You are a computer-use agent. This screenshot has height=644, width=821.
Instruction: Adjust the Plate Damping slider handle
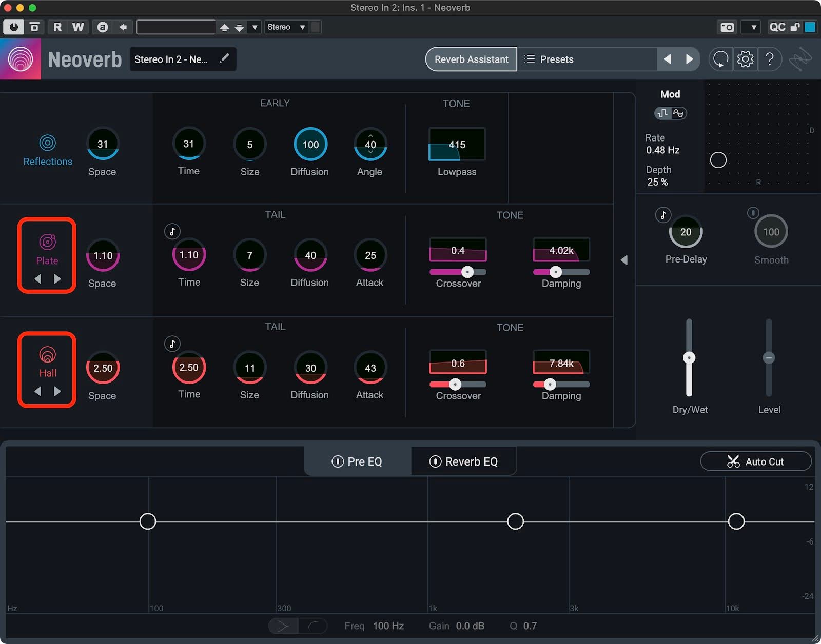555,272
